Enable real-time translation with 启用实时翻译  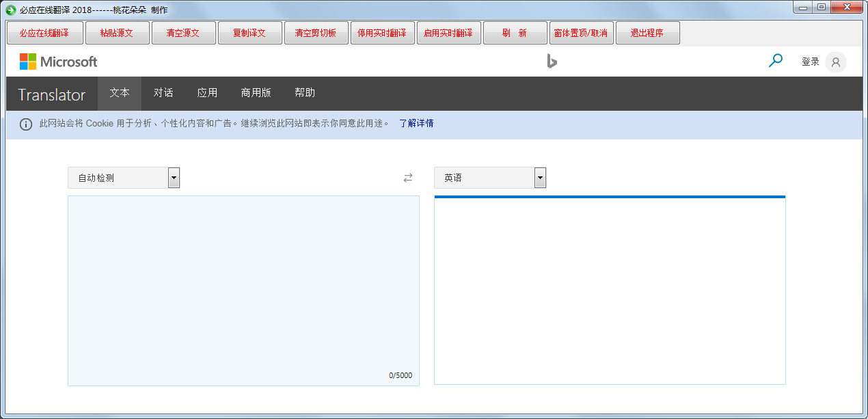click(448, 32)
